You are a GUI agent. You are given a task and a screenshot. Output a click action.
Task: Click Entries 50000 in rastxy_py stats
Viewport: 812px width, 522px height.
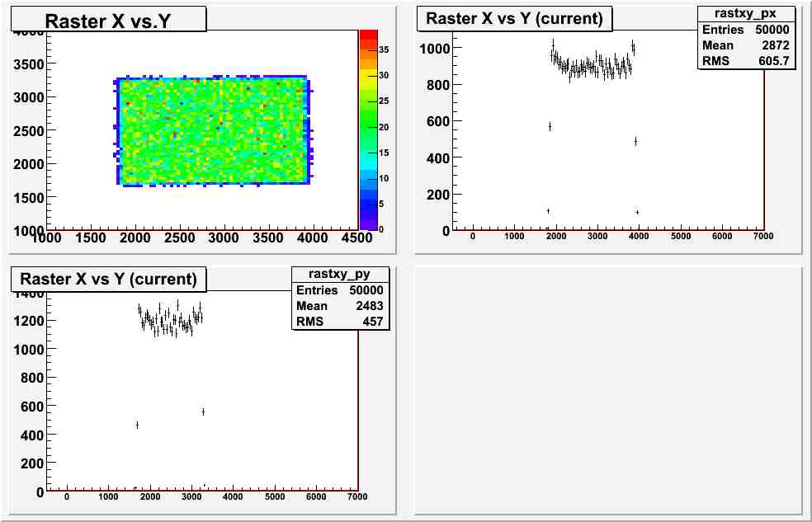(x=340, y=289)
